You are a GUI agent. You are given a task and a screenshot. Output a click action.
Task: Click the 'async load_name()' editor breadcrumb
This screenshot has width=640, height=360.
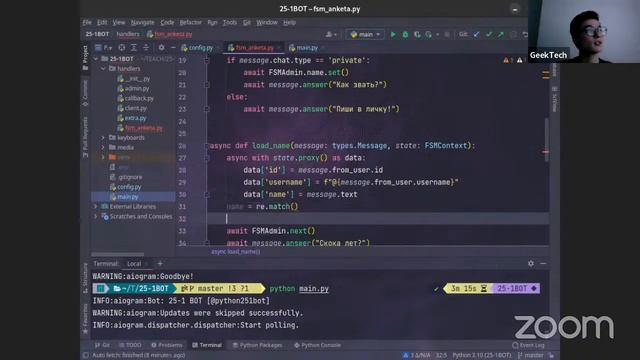tap(236, 252)
